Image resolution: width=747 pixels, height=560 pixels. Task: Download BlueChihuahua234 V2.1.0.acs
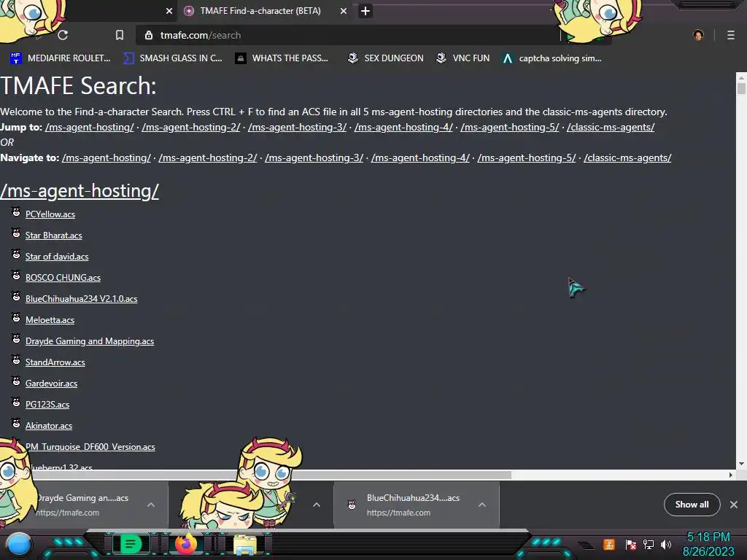tap(82, 299)
